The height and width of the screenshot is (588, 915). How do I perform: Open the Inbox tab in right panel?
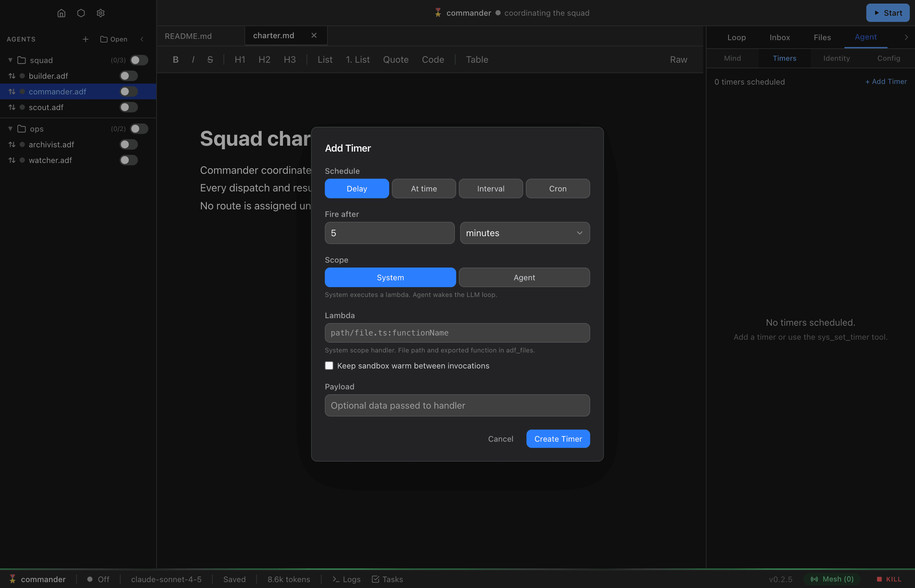point(779,38)
